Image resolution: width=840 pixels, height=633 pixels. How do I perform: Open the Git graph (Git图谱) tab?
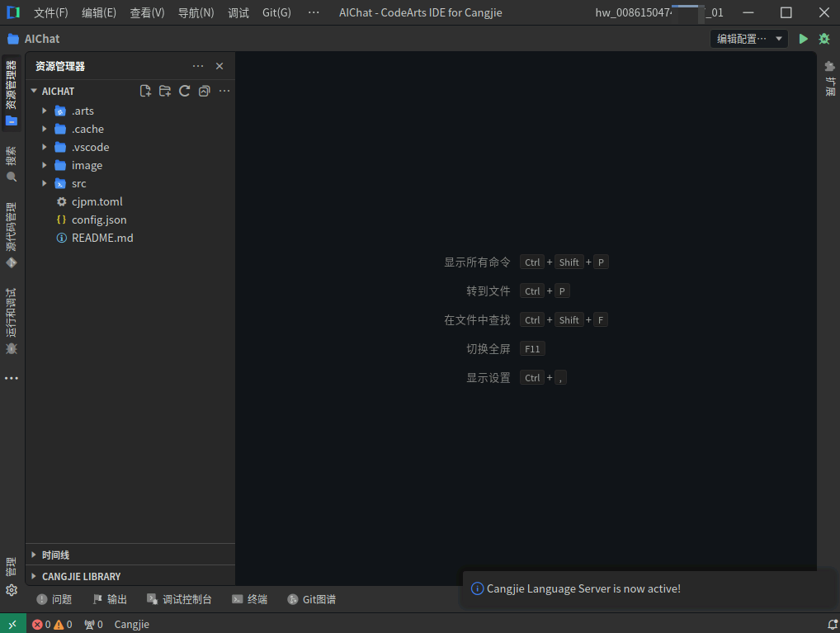pos(312,599)
